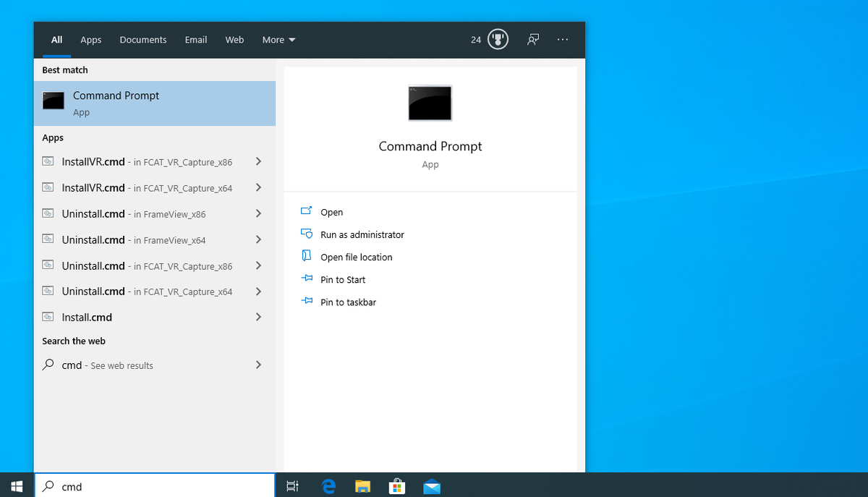This screenshot has width=868, height=497.
Task: Open Microsoft Edge from the taskbar
Action: [328, 486]
